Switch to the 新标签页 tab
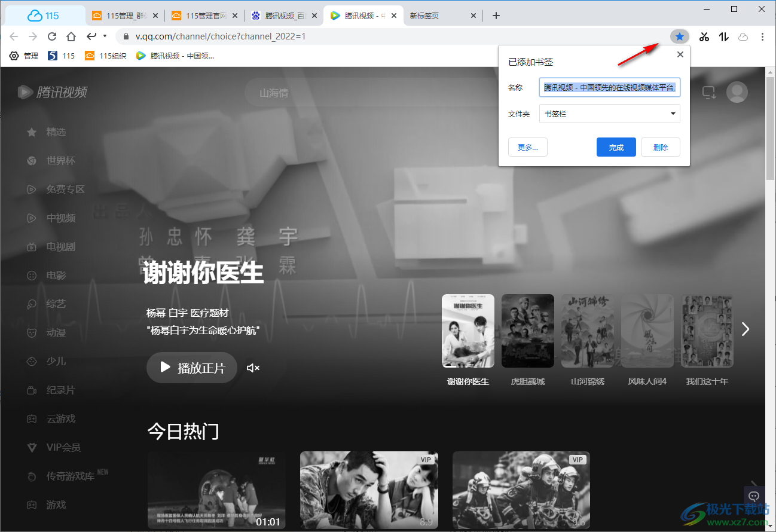The height and width of the screenshot is (532, 776). [x=442, y=16]
